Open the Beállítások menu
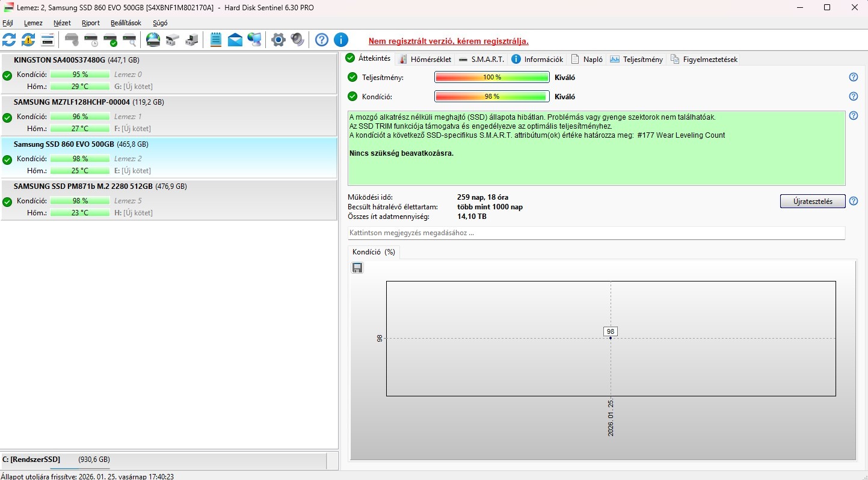Image resolution: width=868 pixels, height=480 pixels. click(x=126, y=23)
